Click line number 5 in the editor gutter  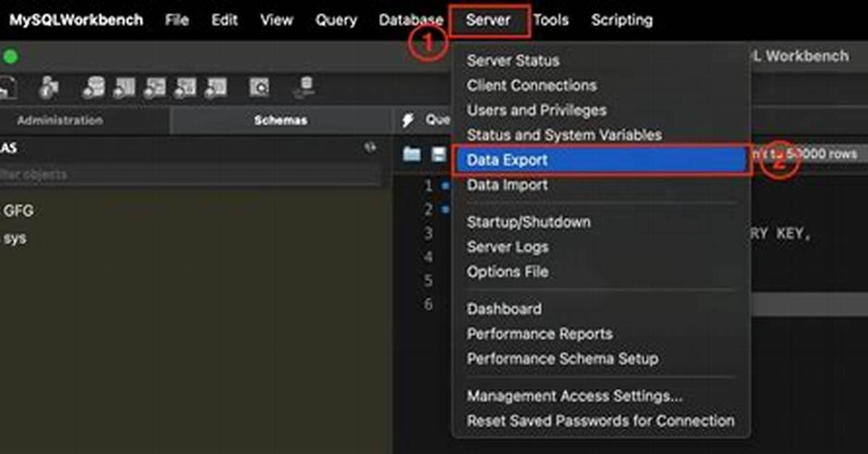pyautogui.click(x=428, y=280)
